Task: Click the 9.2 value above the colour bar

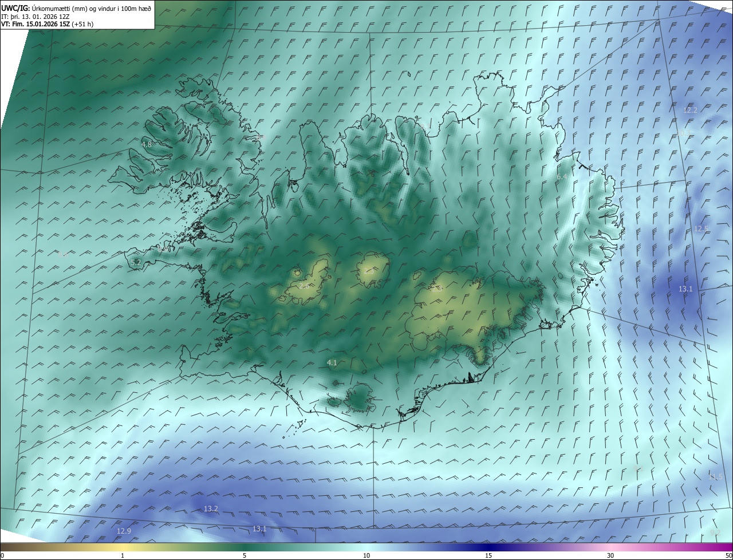Action: point(715,533)
